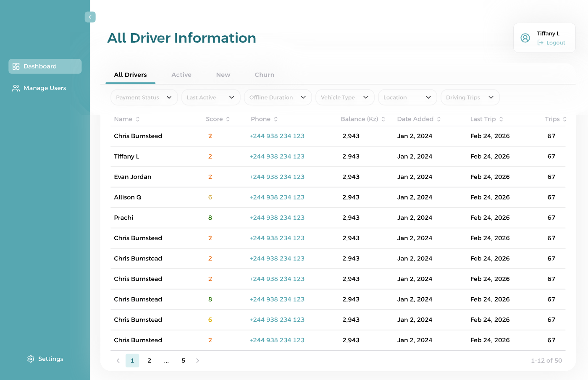Screen dimensions: 588x380
Task: Sort by Last Trip sort arrows
Action: (x=501, y=119)
